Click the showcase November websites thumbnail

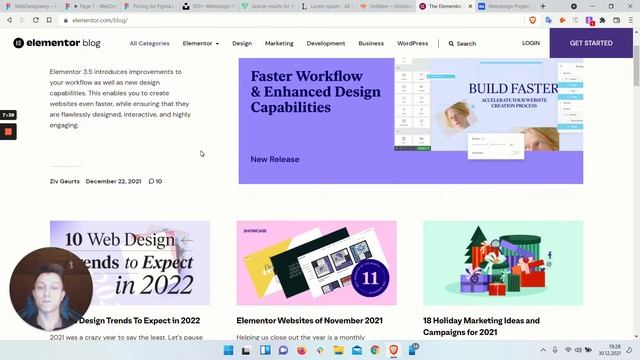[x=316, y=263]
